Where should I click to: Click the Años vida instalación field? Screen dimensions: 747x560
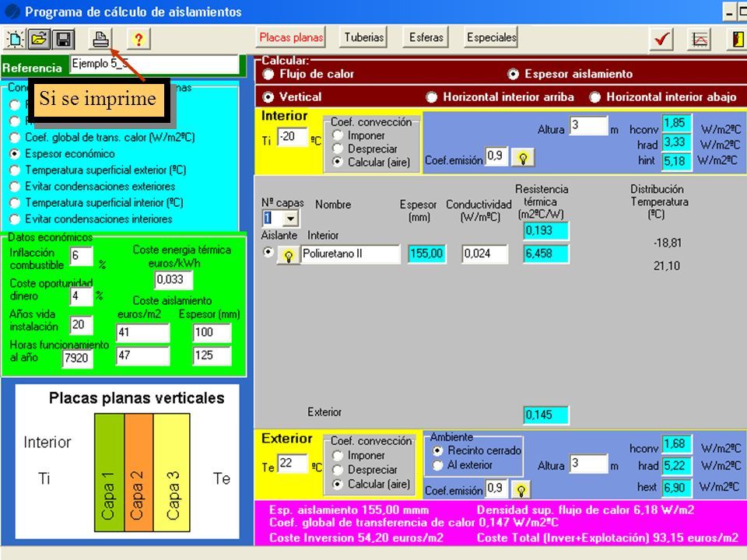[x=81, y=325]
